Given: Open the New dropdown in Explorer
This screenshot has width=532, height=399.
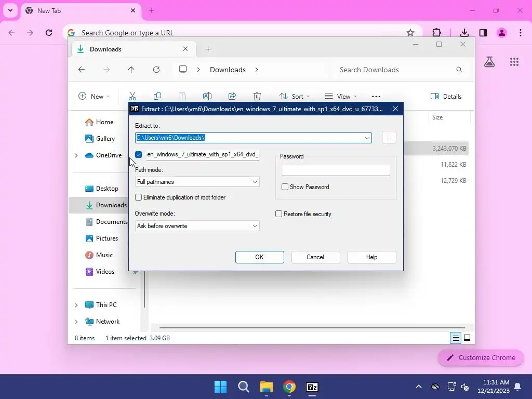Looking at the screenshot, I should click(x=94, y=96).
